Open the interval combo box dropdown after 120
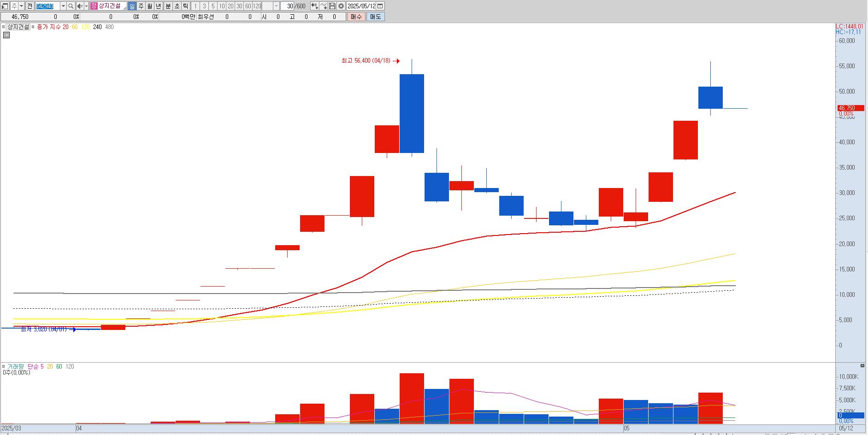Image resolution: width=868 pixels, height=435 pixels. [x=277, y=6]
